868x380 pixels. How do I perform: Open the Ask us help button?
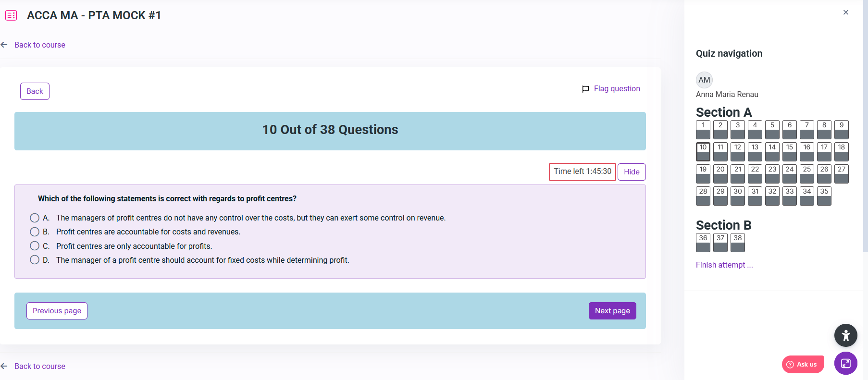tap(803, 364)
